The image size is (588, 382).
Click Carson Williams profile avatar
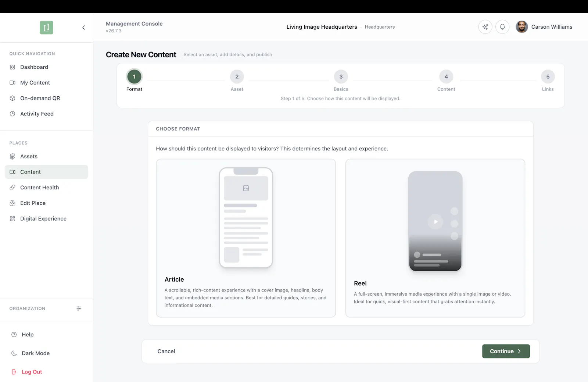pyautogui.click(x=521, y=27)
